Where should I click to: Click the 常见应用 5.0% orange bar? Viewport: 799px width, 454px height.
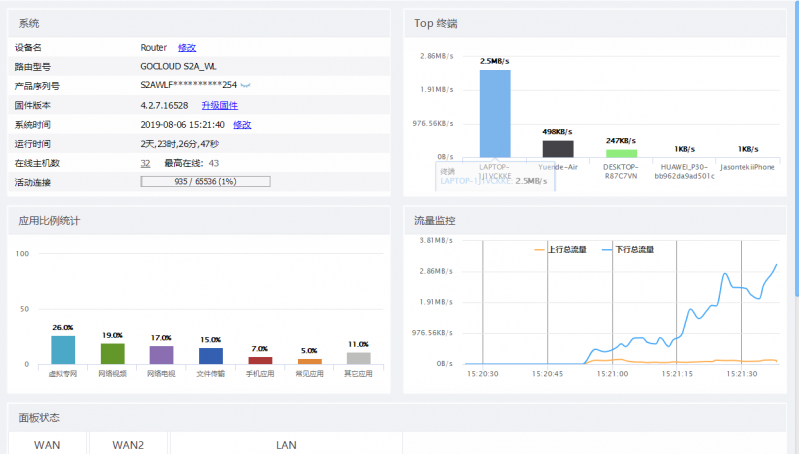(310, 361)
